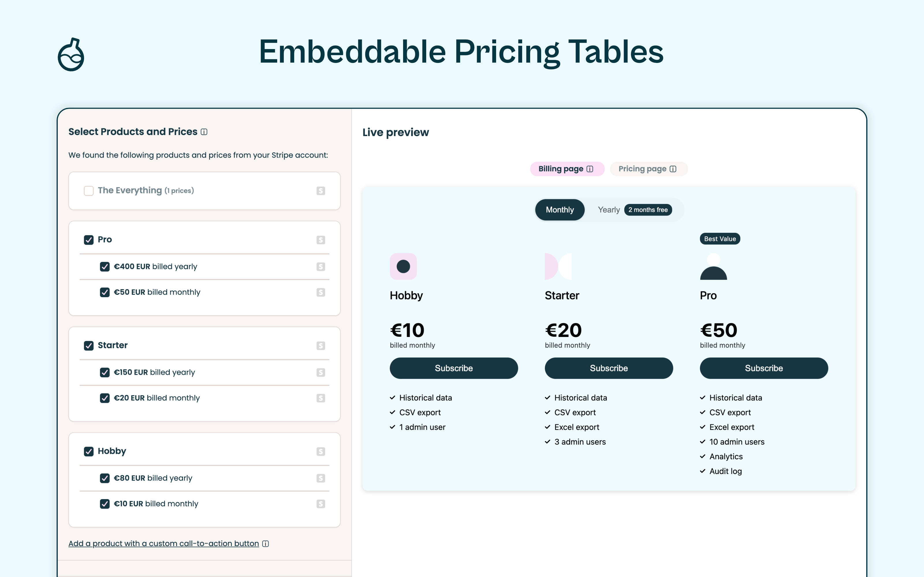The height and width of the screenshot is (577, 924).
Task: Click the flask logo icon
Action: (71, 54)
